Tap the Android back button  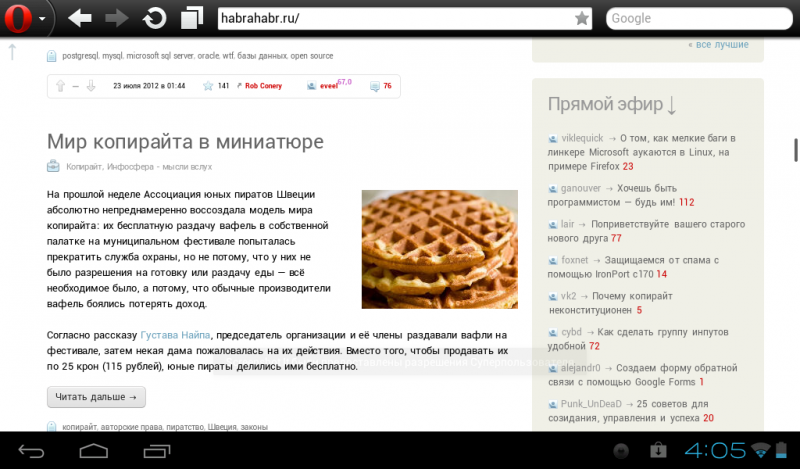pyautogui.click(x=32, y=451)
